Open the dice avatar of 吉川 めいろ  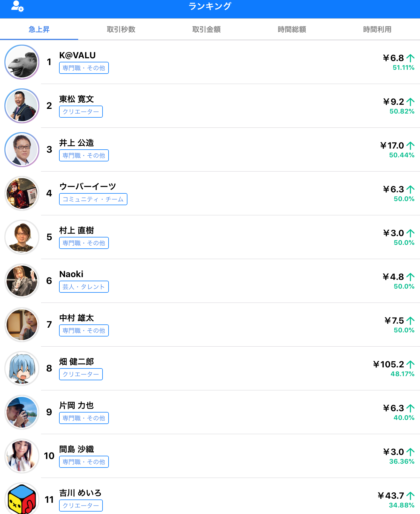[22, 499]
